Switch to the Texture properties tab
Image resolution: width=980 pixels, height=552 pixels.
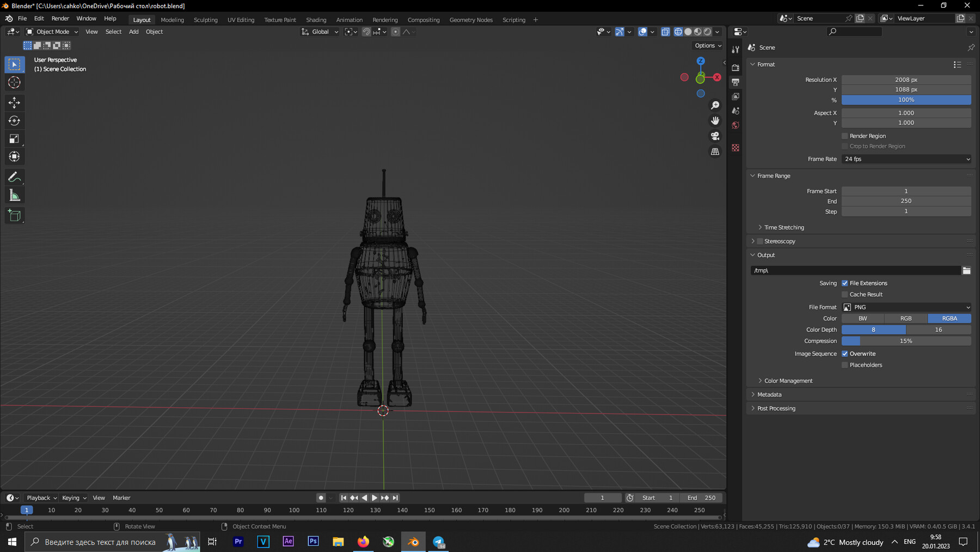(736, 148)
